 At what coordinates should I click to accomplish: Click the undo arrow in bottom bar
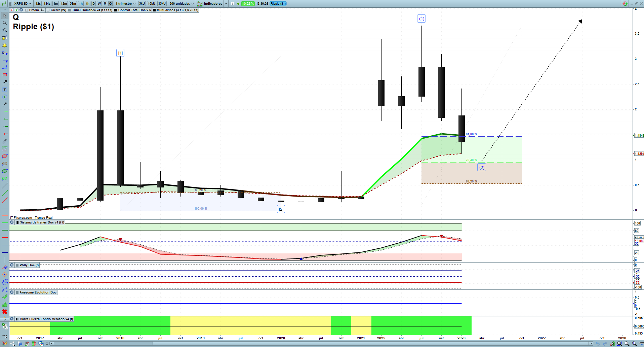click(598, 344)
